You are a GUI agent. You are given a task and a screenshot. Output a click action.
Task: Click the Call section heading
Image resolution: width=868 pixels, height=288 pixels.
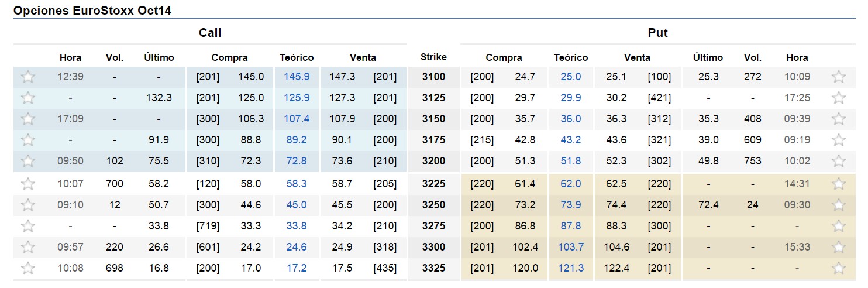(x=210, y=33)
